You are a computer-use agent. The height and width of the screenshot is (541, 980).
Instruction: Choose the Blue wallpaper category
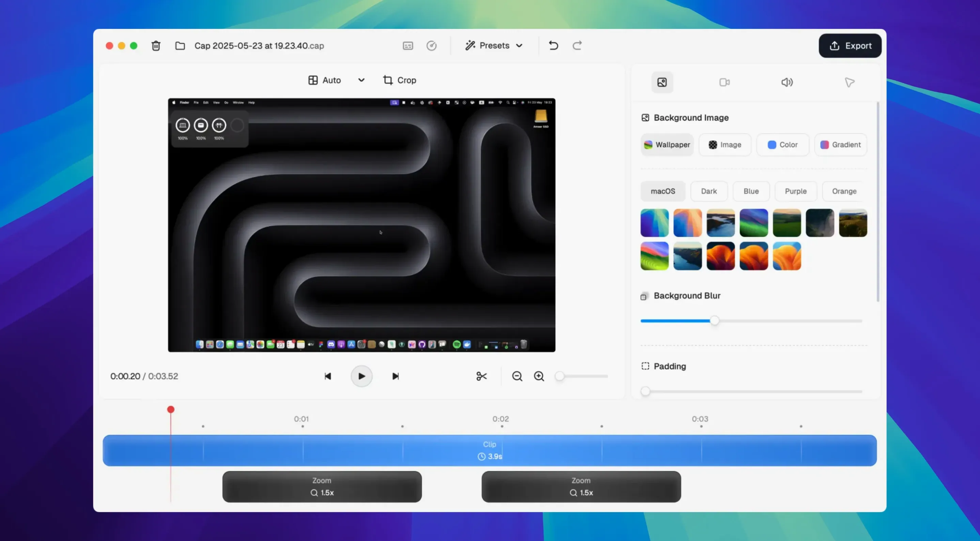click(751, 191)
